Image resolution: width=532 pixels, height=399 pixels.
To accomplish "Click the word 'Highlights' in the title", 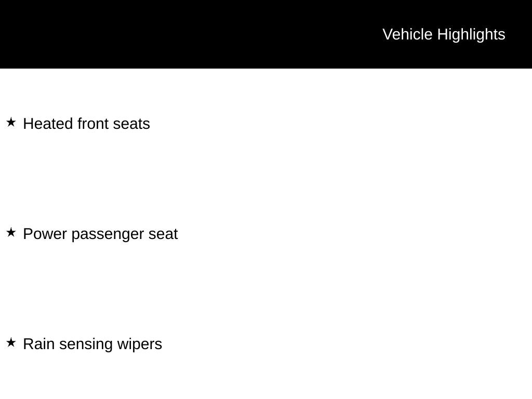I will [x=471, y=34].
